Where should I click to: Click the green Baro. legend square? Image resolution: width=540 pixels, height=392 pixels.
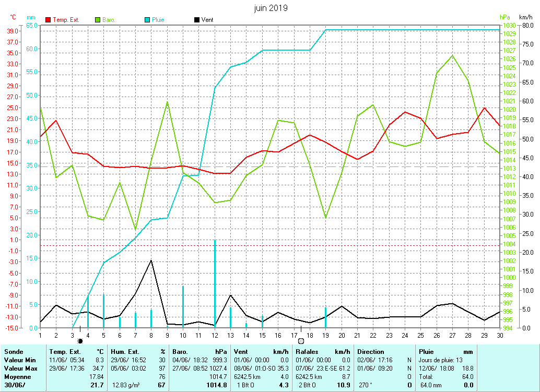[98, 20]
